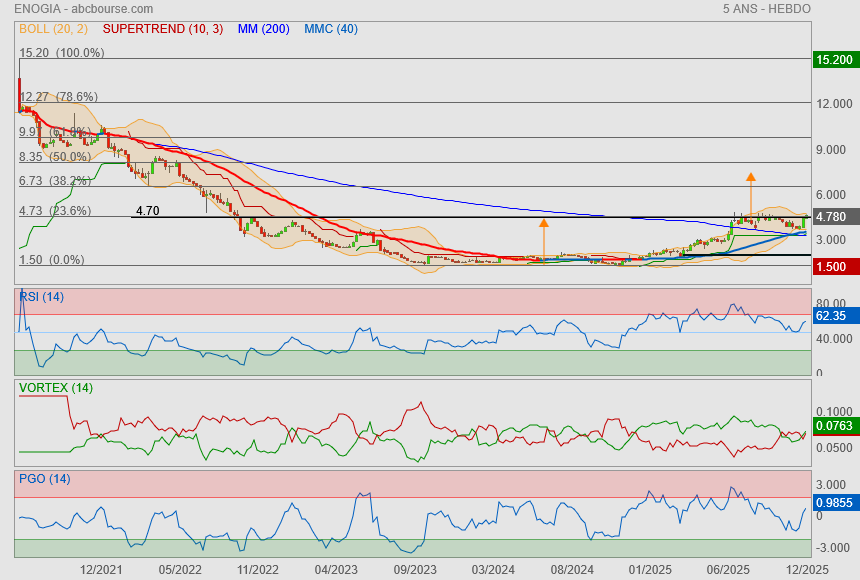Click the grey 4.780 current price tag
This screenshot has height=580, width=860.
pos(833,217)
